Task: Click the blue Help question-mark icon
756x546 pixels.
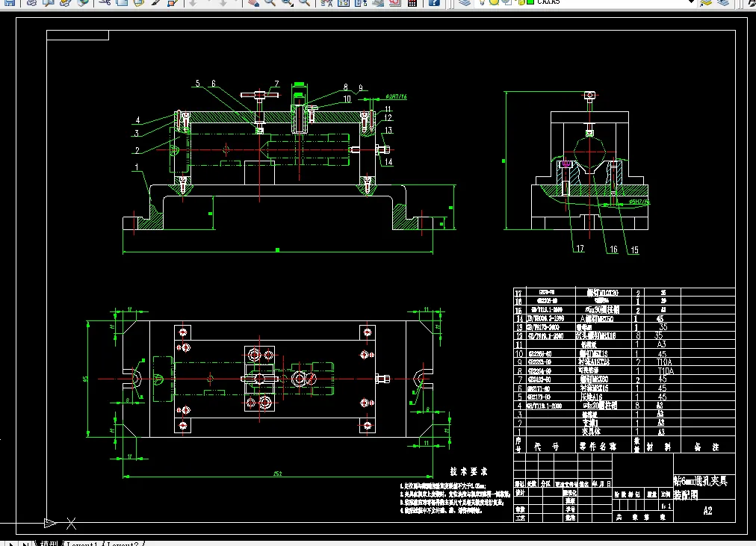Action: (434, 2)
